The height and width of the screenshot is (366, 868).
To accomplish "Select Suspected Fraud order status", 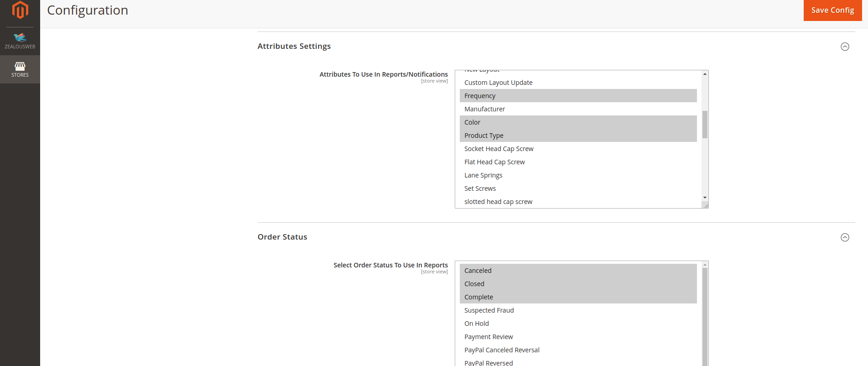I will (x=489, y=310).
